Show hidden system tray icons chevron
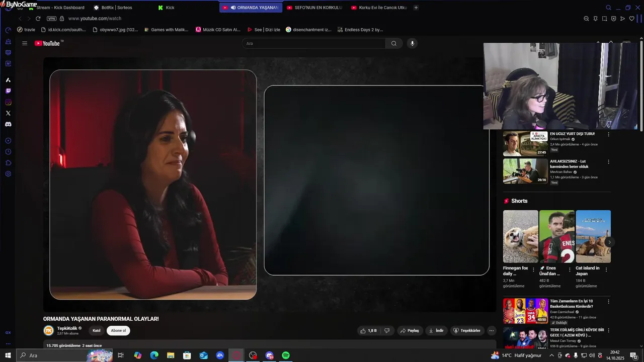The height and width of the screenshot is (362, 644). (x=552, y=355)
